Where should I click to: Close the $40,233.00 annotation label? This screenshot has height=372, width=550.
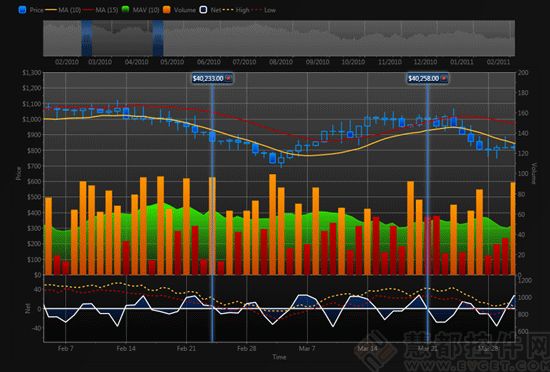coord(228,78)
